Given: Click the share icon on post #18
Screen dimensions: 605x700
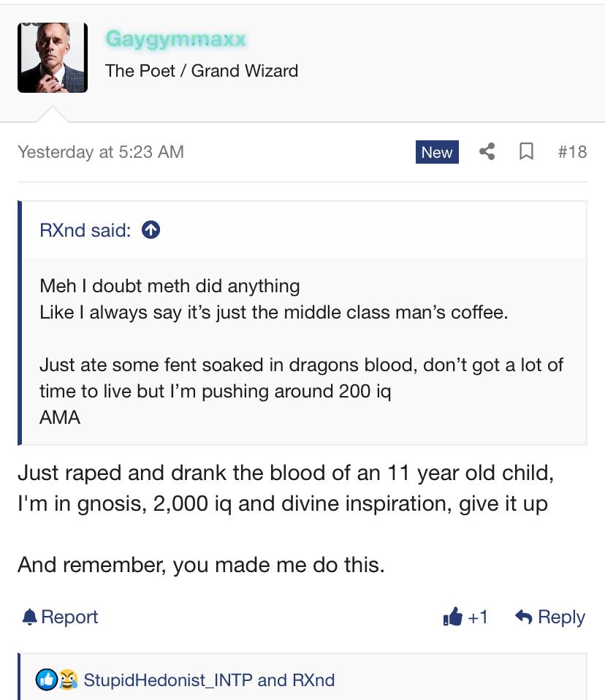Looking at the screenshot, I should [x=487, y=152].
